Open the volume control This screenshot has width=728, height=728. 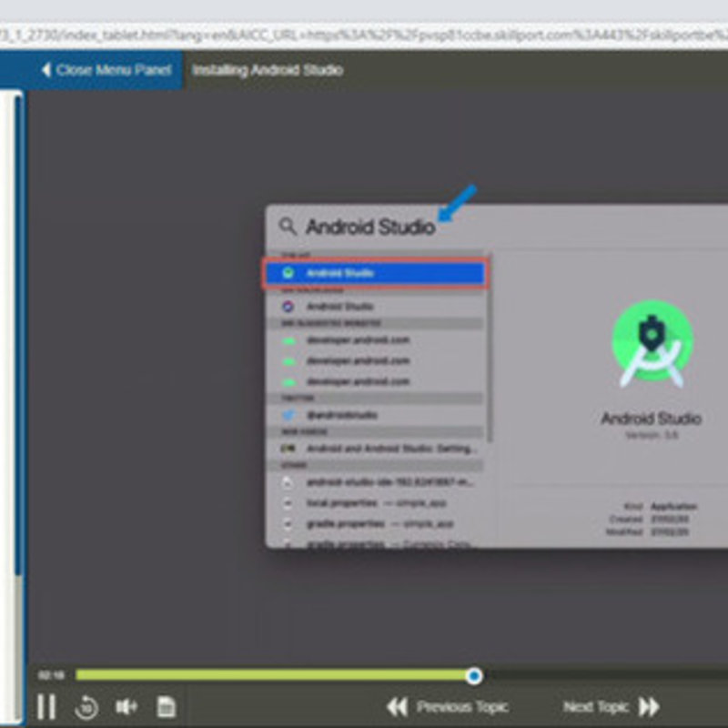point(126,707)
